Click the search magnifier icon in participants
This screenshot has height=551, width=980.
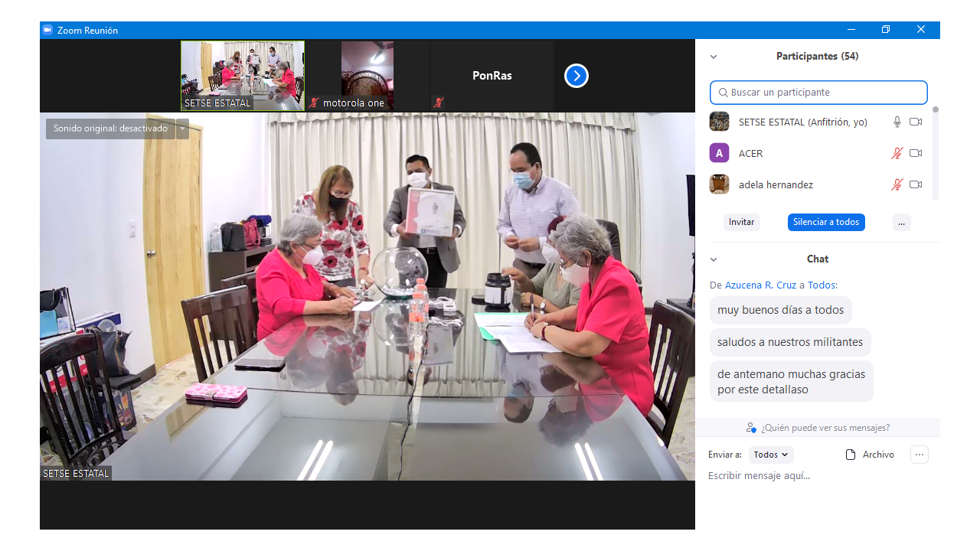pos(723,93)
